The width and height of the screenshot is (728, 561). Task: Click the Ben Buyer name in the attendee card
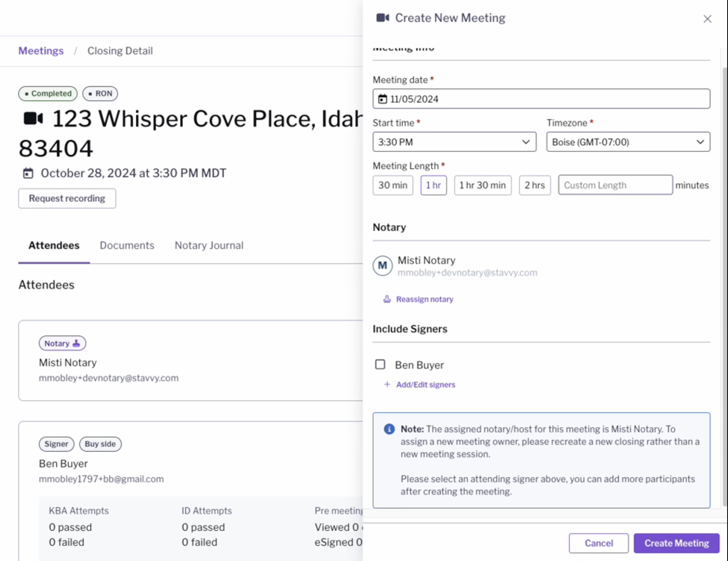[63, 464]
